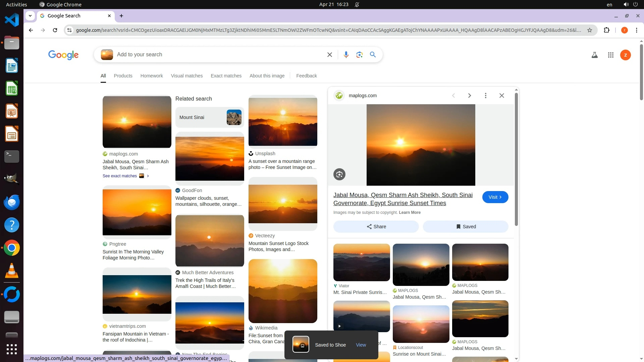This screenshot has height=362, width=644.
Task: Click the voice search microphone icon
Action: tap(346, 55)
